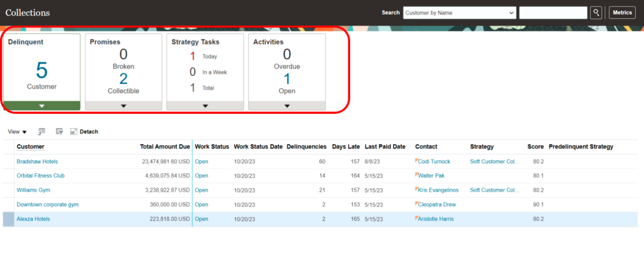The height and width of the screenshot is (255, 644).
Task: Open contact Codi Turnock
Action: click(x=434, y=161)
